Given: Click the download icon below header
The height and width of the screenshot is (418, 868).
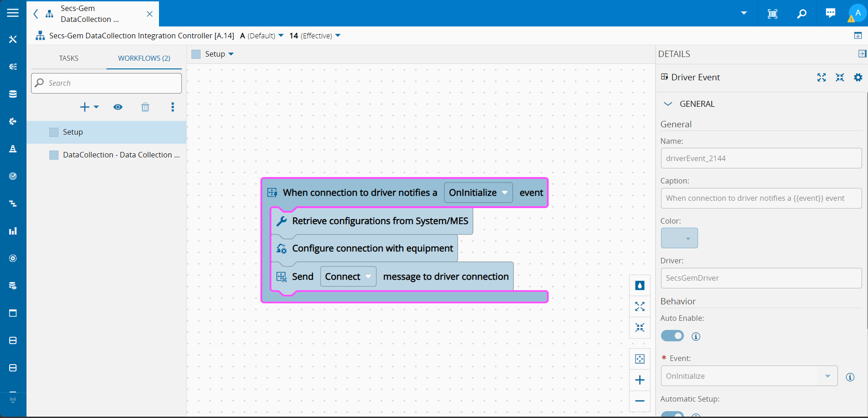Looking at the screenshot, I should tap(858, 36).
